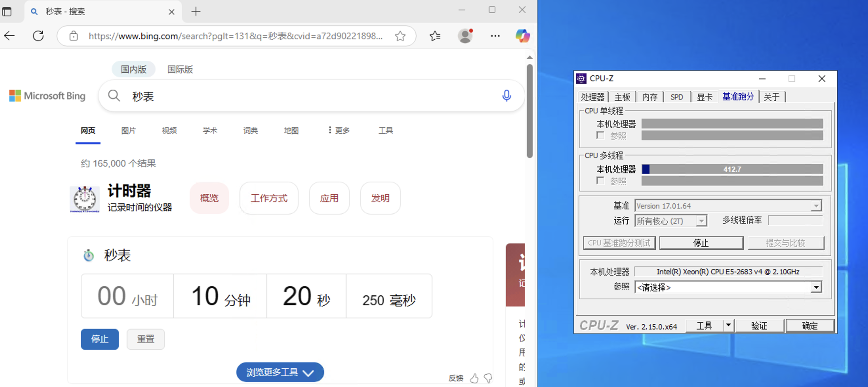Viewport: 868px width, 387px height.
Task: Stop the stopwatch with 停止 button
Action: click(100, 339)
